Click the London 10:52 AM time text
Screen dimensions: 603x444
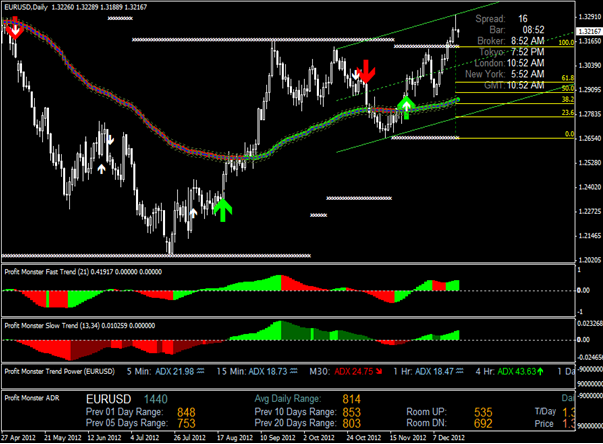tap(510, 63)
